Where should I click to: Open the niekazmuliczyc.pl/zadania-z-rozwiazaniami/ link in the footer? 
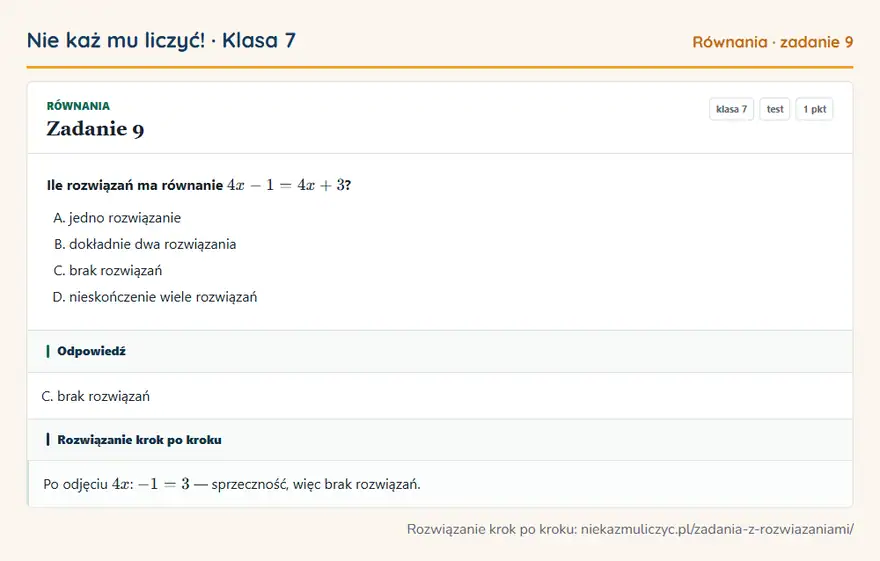pos(717,529)
